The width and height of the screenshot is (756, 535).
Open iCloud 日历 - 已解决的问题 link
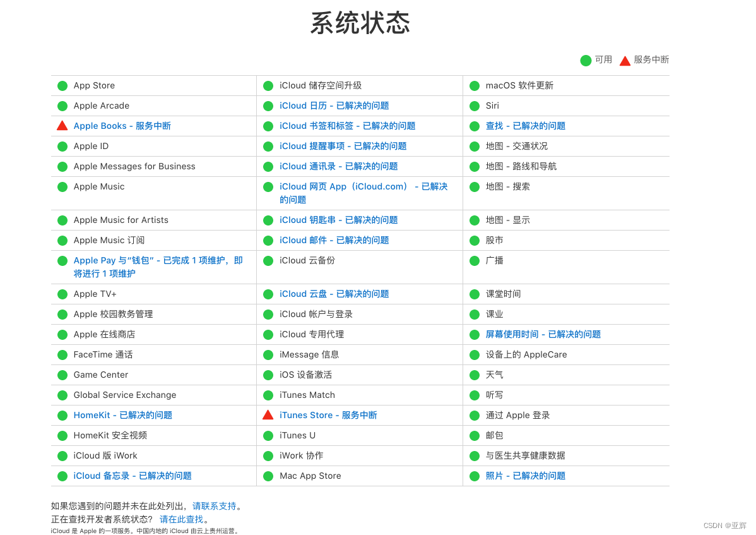point(334,105)
